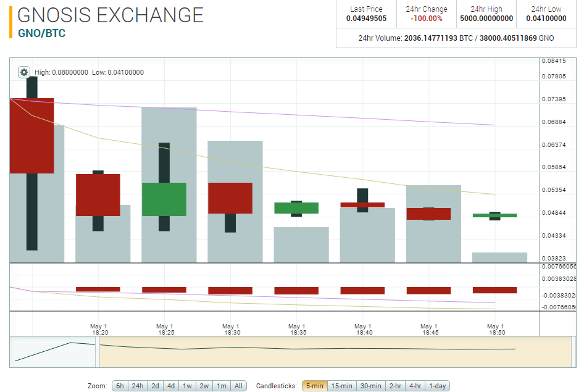Click the red candle at 18:20
Image resolution: width=584 pixels, height=392 pixels.
pyautogui.click(x=98, y=194)
